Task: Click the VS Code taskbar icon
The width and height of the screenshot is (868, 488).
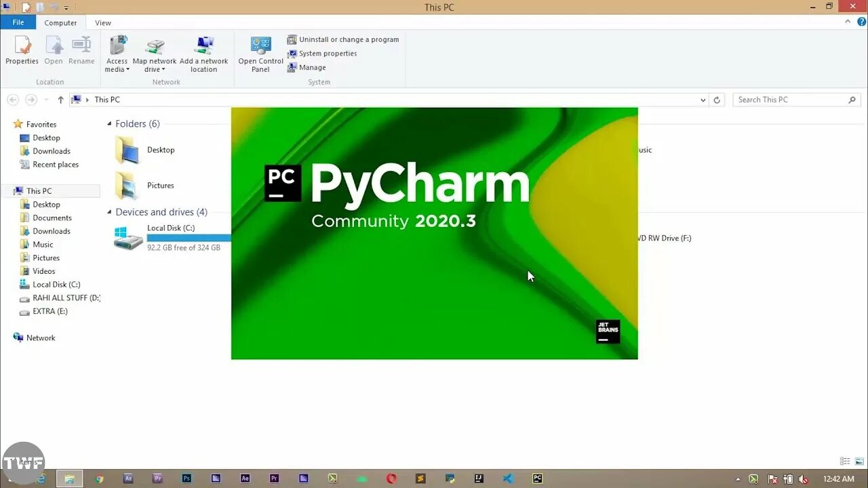Action: click(508, 479)
